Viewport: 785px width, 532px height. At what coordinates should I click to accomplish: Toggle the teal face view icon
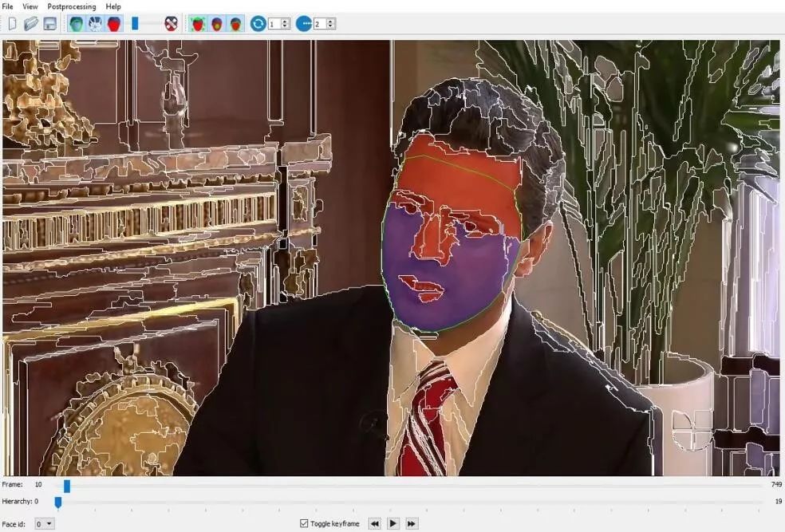point(76,24)
